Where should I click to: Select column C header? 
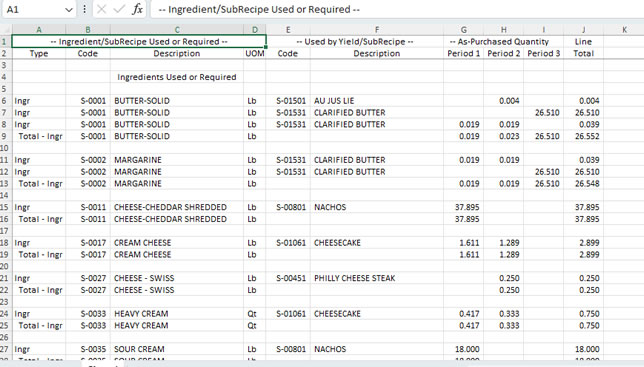[x=177, y=30]
